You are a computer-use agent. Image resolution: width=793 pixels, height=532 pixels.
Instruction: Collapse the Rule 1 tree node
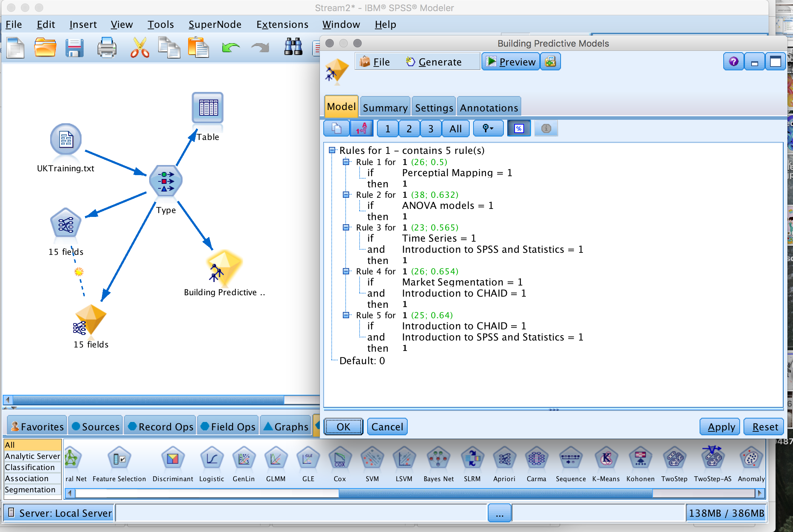coord(346,162)
